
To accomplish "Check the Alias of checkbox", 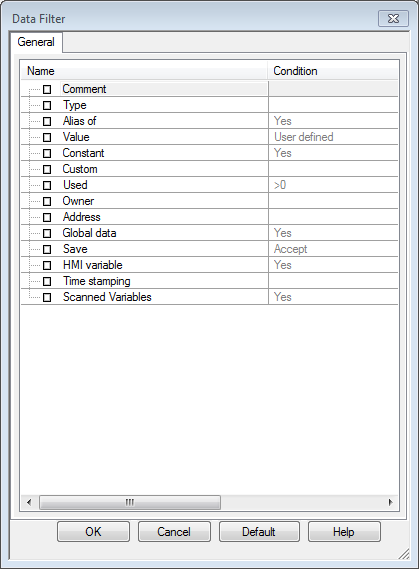I will coord(47,121).
